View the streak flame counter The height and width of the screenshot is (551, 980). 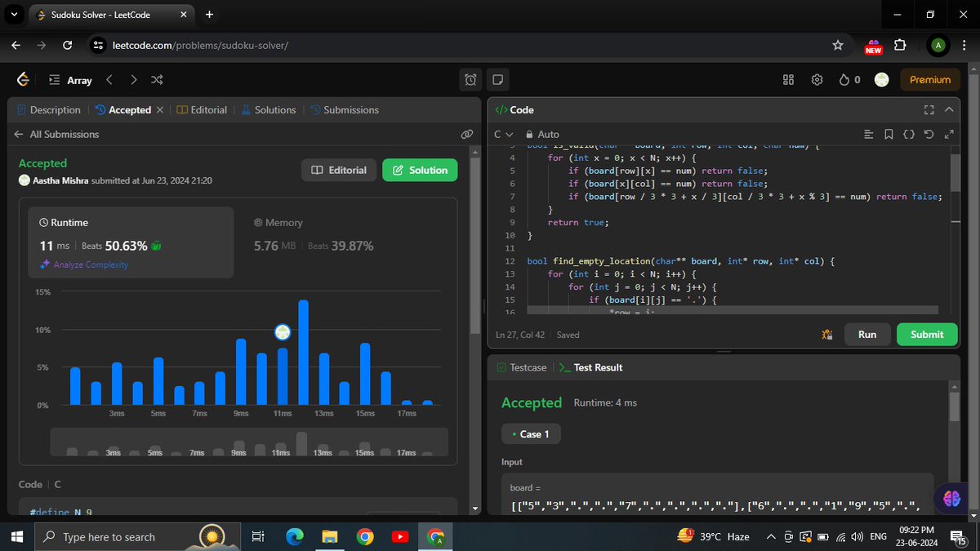click(849, 80)
